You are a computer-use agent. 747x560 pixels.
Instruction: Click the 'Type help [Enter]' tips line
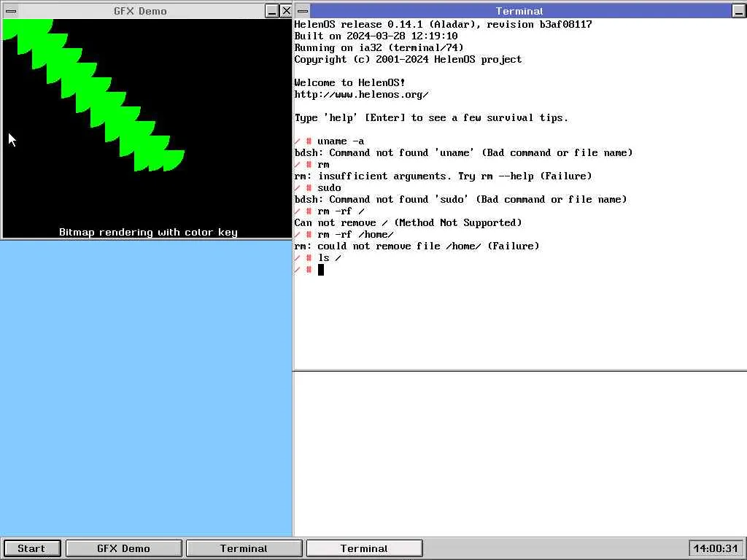(x=432, y=117)
